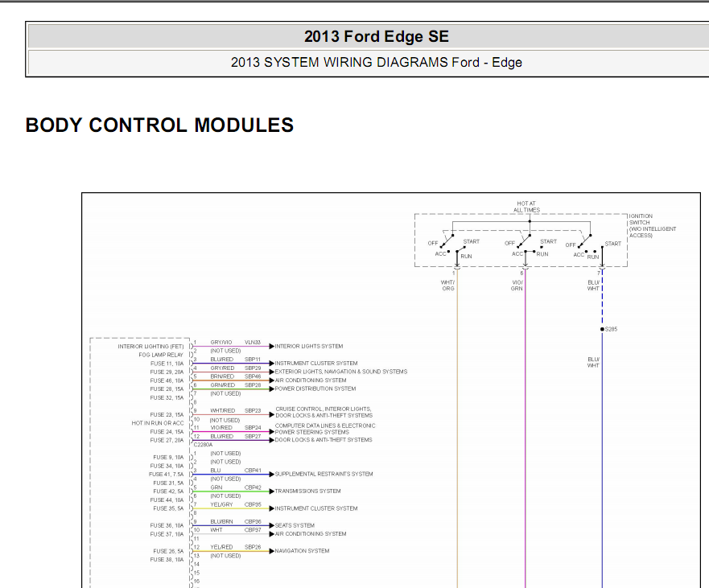Click the 'INTERIOR LIGHTING (FET)' label

click(x=150, y=346)
